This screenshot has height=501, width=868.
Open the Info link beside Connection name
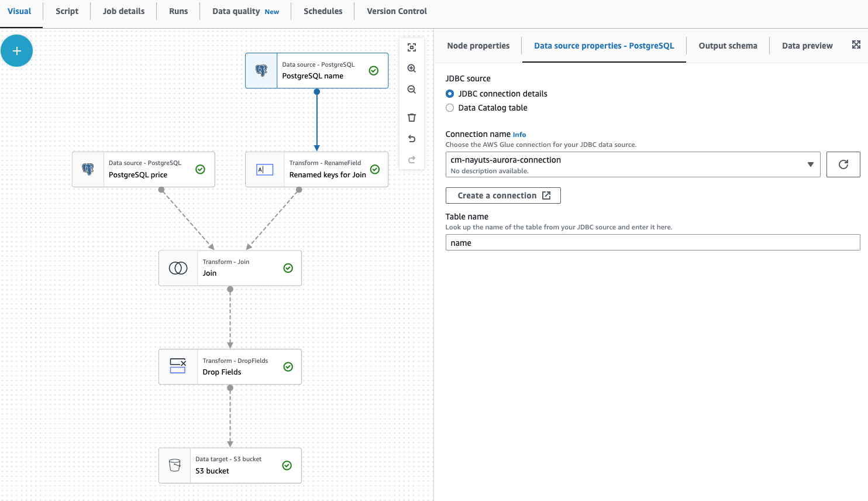coord(519,134)
